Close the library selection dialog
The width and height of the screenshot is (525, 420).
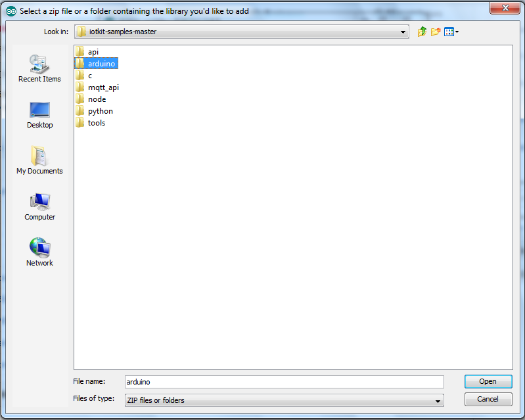click(x=505, y=8)
